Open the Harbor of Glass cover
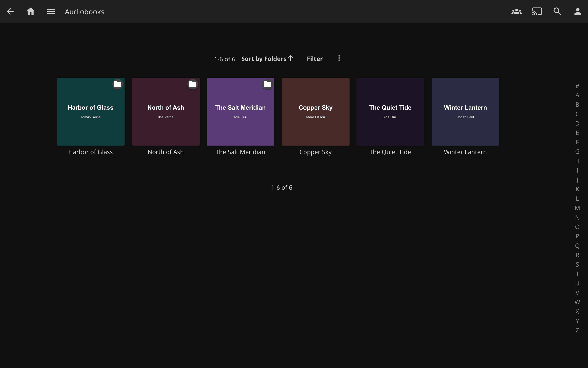This screenshot has height=368, width=588. click(x=91, y=112)
